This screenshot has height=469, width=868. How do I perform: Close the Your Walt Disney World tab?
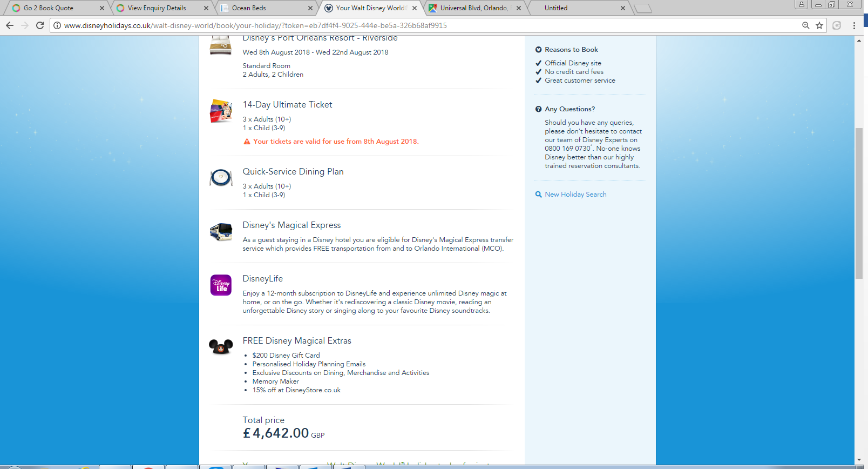(x=415, y=8)
